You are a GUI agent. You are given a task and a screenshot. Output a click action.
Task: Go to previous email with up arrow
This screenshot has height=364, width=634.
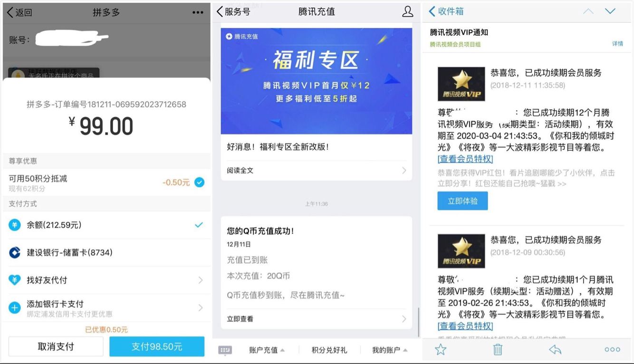click(588, 11)
